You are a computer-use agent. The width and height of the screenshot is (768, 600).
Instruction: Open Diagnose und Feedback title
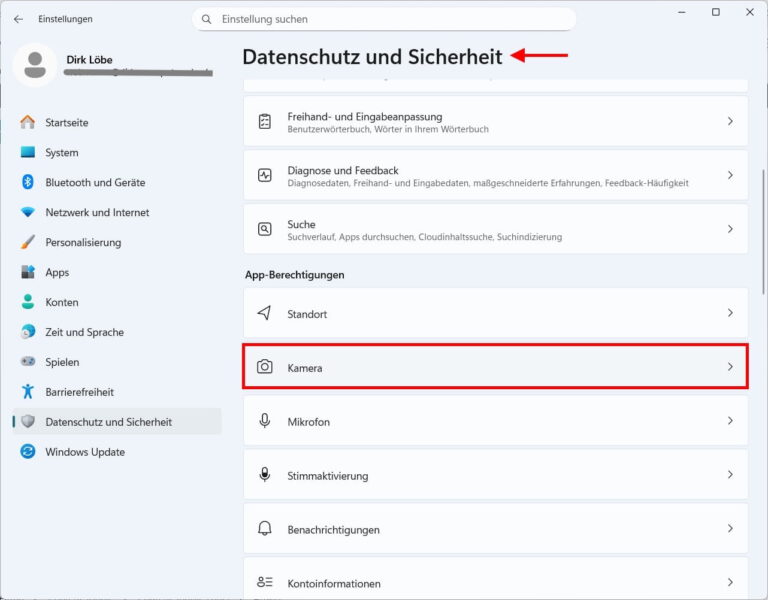(343, 170)
